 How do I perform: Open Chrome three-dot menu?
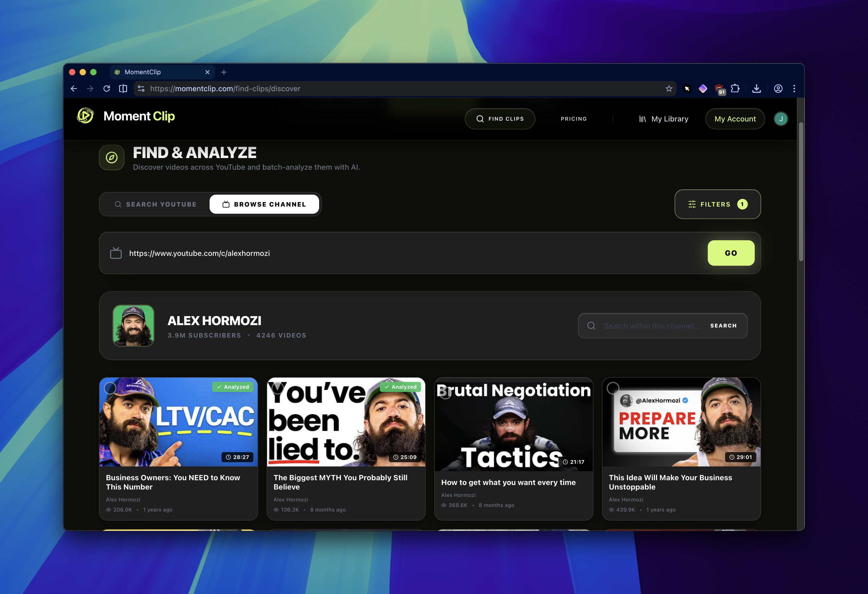794,89
